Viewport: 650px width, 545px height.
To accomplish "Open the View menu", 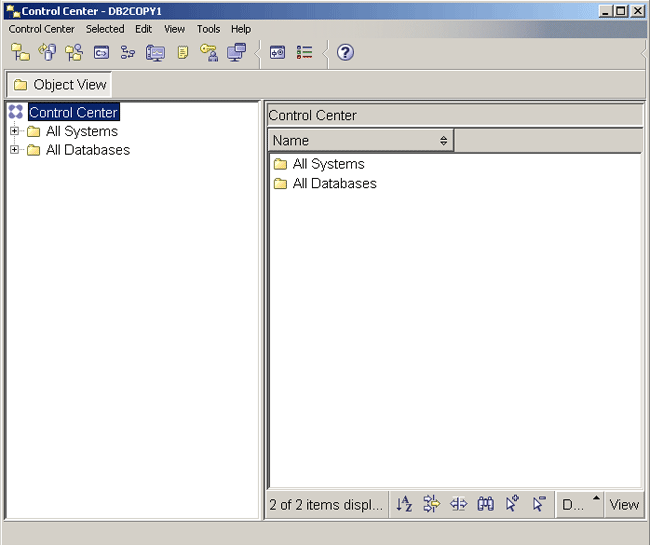I will 175,29.
